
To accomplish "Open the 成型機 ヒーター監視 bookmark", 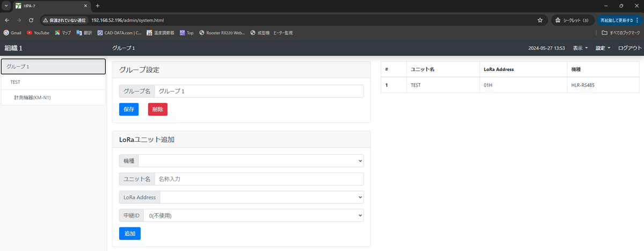I will point(272,33).
